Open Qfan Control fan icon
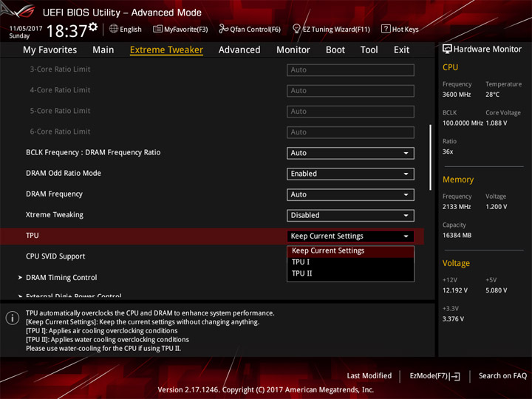This screenshot has height=399, width=532. pos(223,29)
